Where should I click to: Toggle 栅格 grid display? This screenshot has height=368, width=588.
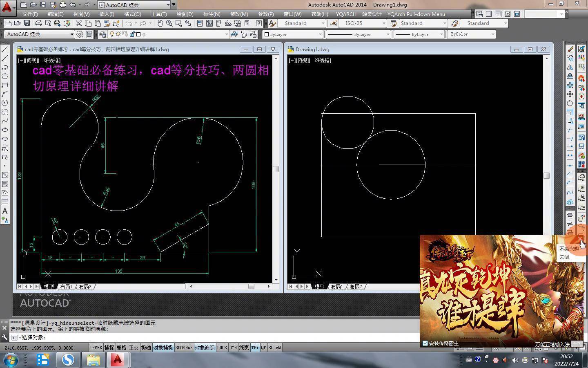[x=121, y=348]
